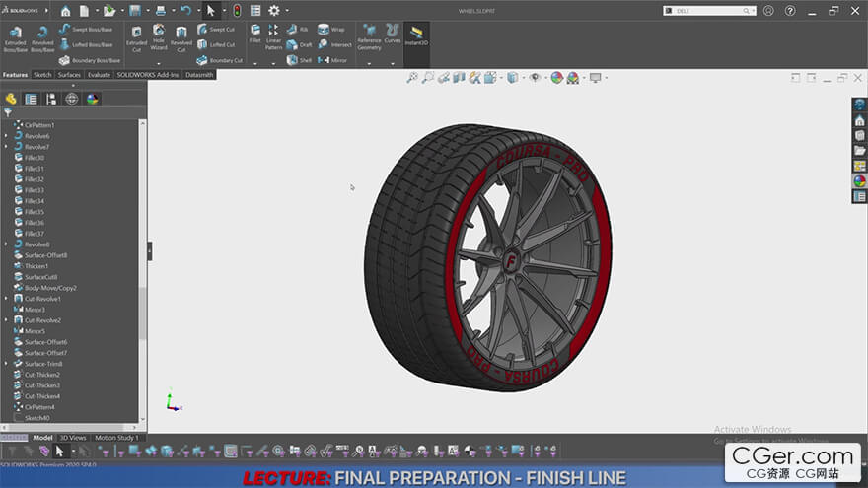The image size is (868, 488).
Task: Select Fillet33 in the feature tree
Action: pyautogui.click(x=34, y=190)
